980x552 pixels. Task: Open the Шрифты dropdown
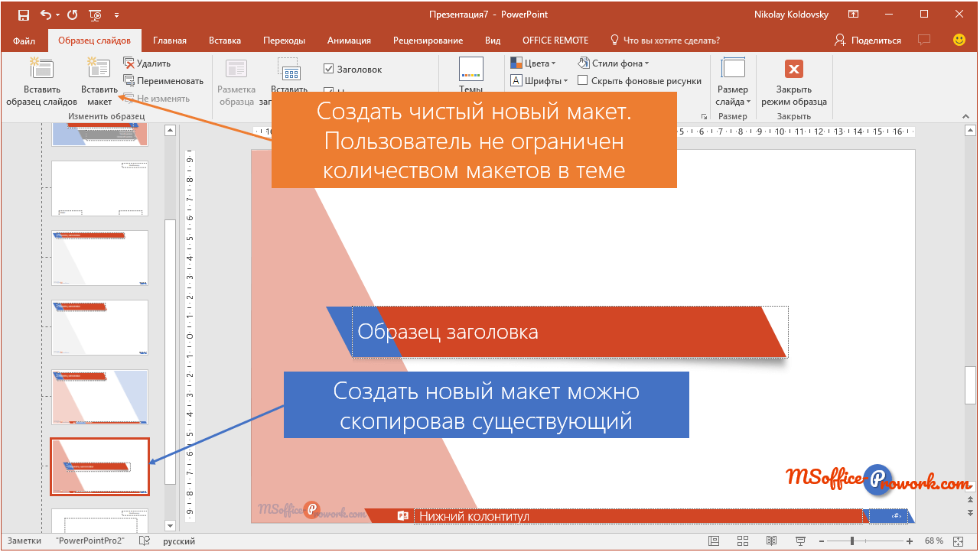click(x=539, y=80)
